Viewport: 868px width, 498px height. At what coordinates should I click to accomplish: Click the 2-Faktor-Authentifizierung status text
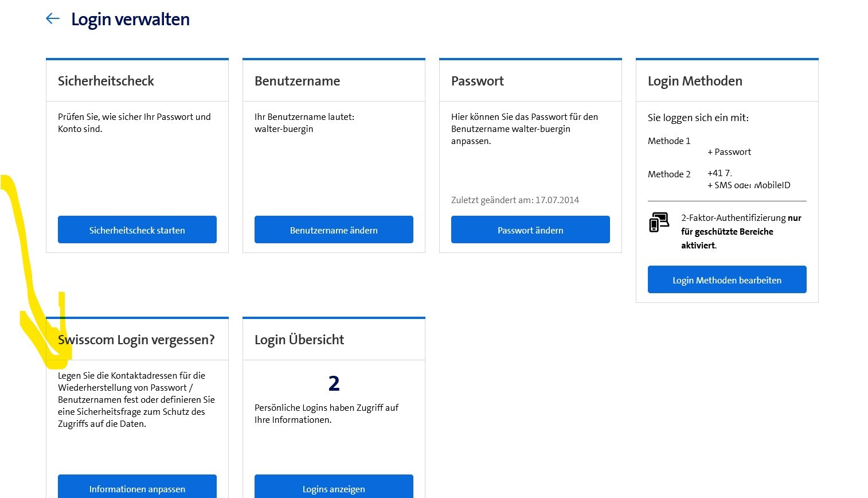[x=741, y=231]
